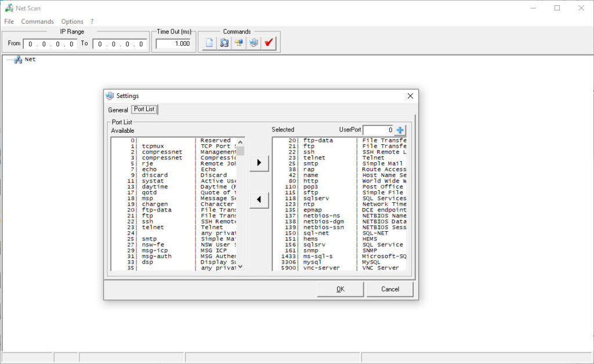Screen dimensions: 594x364
Task: Click the From IP address field
Action: pyautogui.click(x=50, y=44)
